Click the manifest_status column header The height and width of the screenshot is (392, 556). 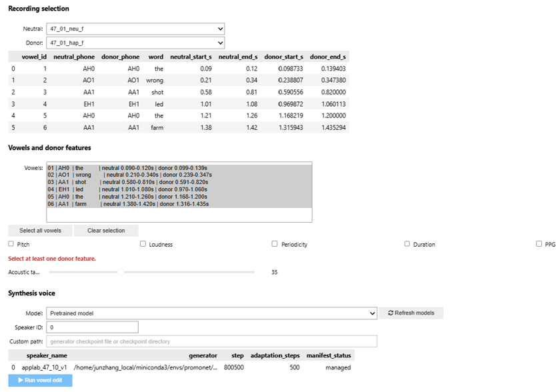coord(329,355)
